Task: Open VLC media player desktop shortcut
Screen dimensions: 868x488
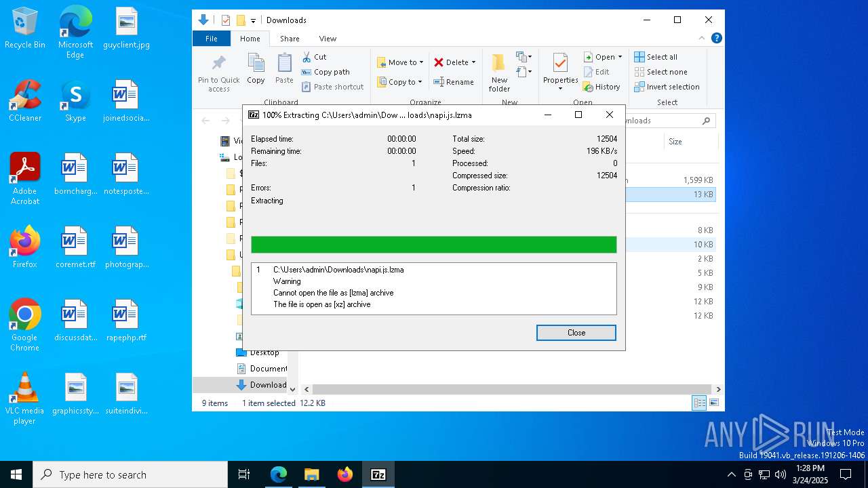Action: coord(25,399)
